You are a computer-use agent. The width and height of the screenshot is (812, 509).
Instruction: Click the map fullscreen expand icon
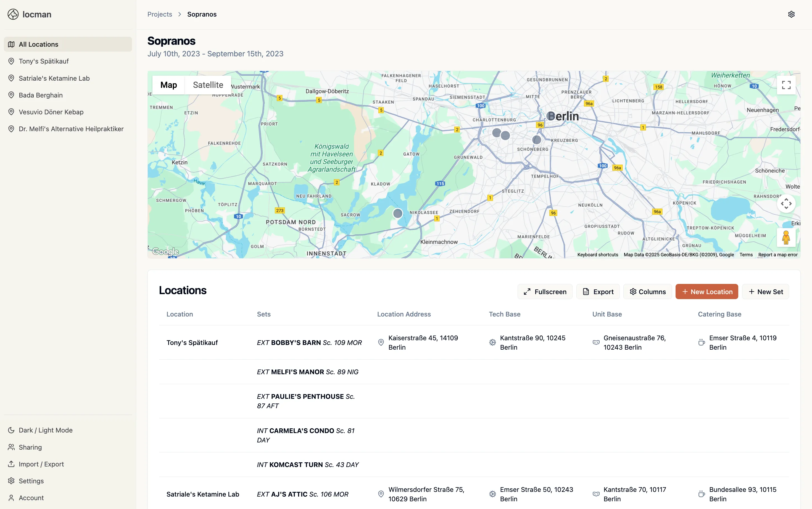tap(786, 85)
